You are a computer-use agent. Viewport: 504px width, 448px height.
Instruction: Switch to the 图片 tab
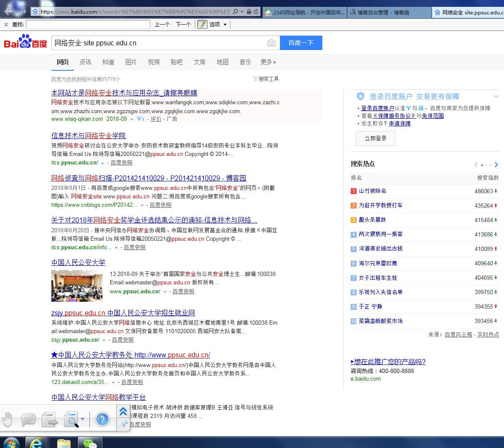(131, 62)
